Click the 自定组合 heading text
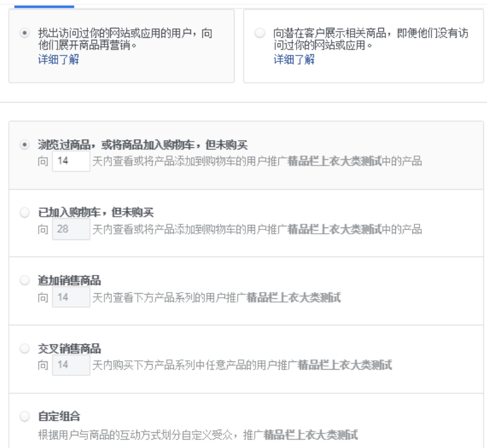 pos(59,416)
